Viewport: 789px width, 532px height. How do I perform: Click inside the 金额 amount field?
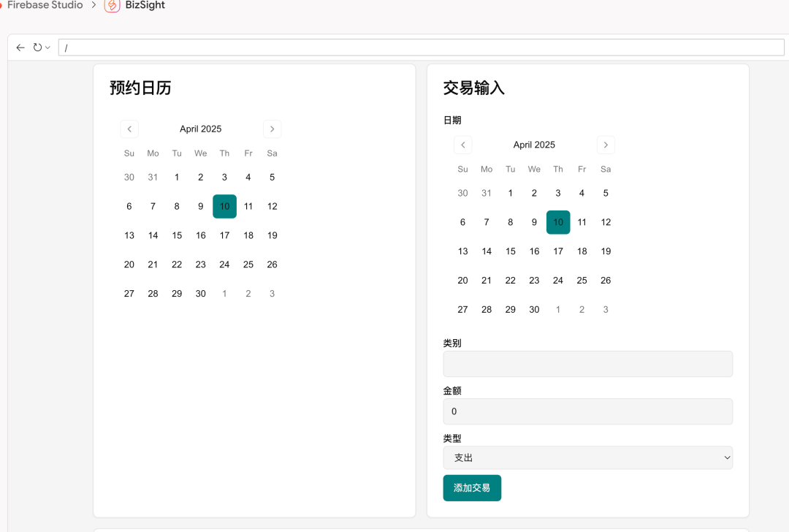(588, 411)
